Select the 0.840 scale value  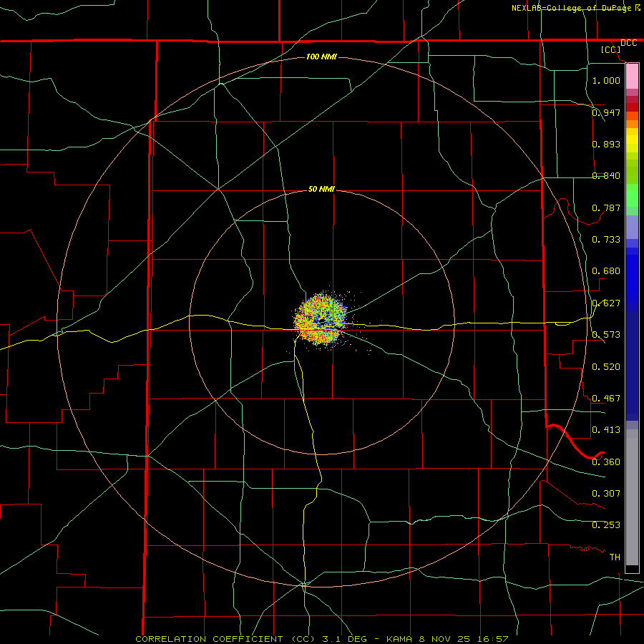[x=606, y=176]
